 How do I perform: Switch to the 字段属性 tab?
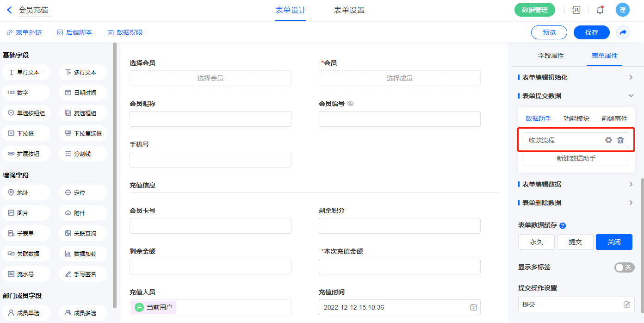point(551,56)
